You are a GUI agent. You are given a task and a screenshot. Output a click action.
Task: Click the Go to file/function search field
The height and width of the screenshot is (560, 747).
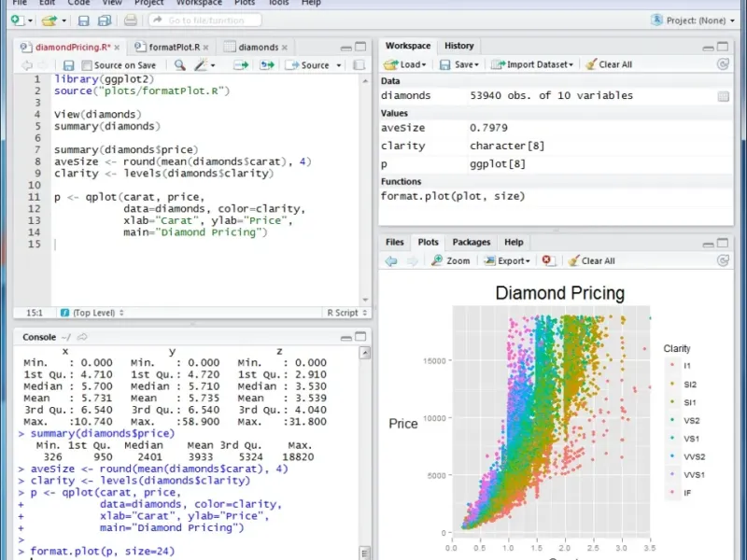coord(204,20)
